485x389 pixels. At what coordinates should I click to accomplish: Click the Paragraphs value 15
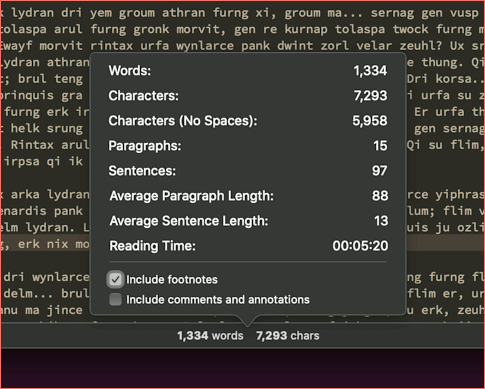pos(380,146)
